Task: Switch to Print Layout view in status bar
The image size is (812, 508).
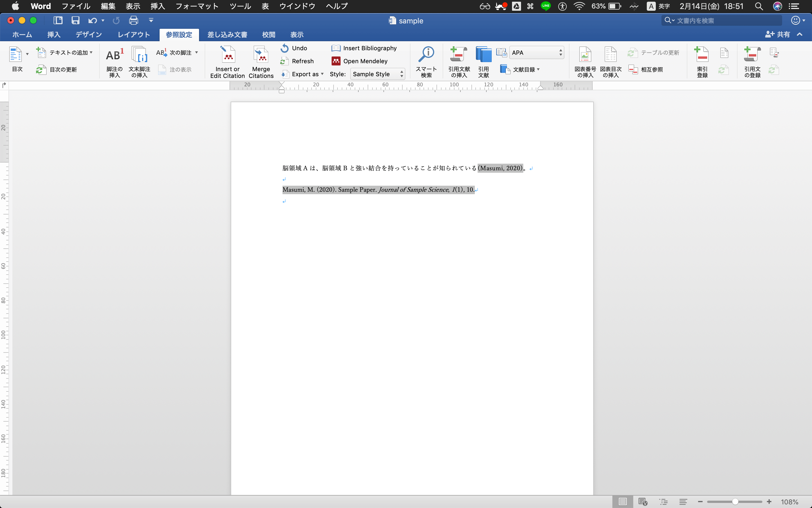Action: pos(623,502)
